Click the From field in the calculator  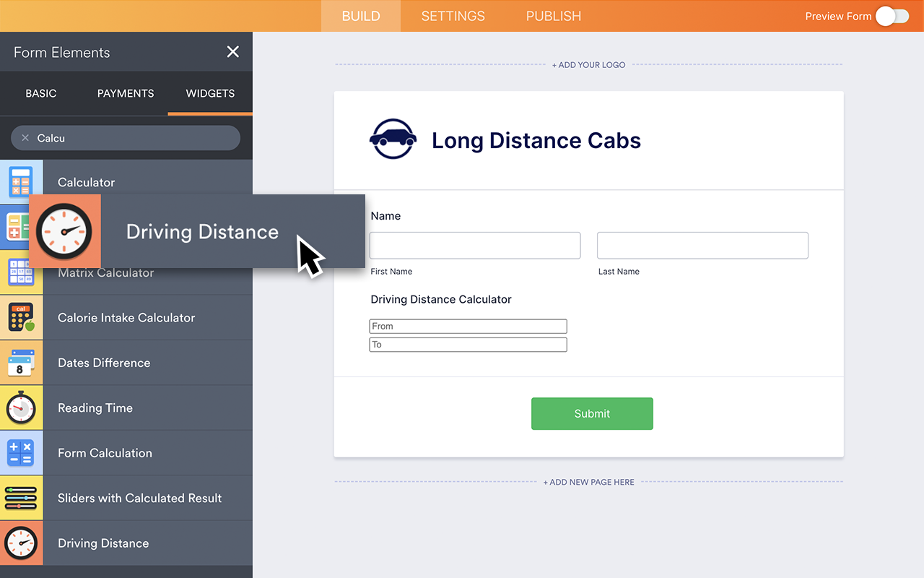click(x=468, y=326)
